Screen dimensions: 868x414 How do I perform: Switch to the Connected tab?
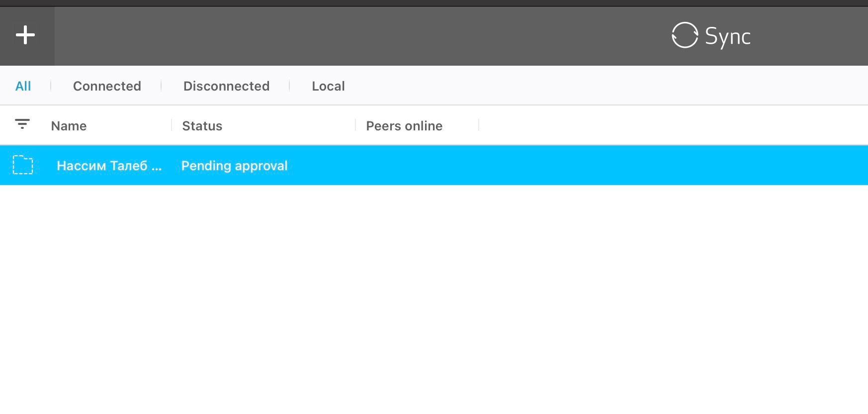(107, 86)
